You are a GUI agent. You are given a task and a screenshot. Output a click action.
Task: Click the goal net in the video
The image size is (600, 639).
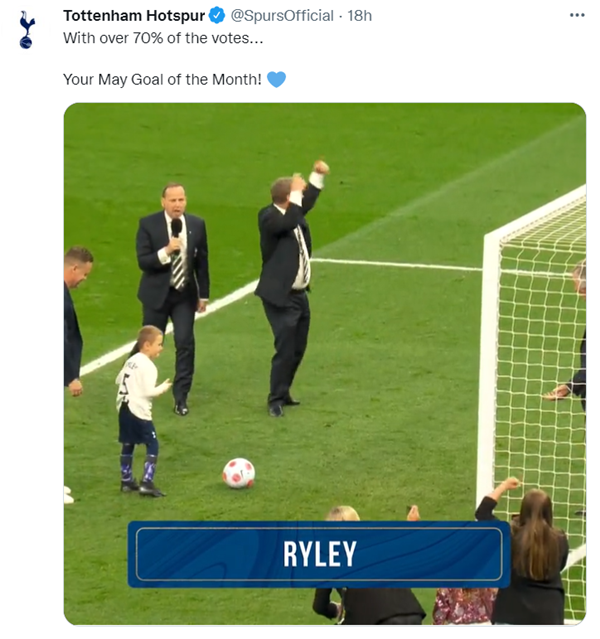tap(542, 367)
